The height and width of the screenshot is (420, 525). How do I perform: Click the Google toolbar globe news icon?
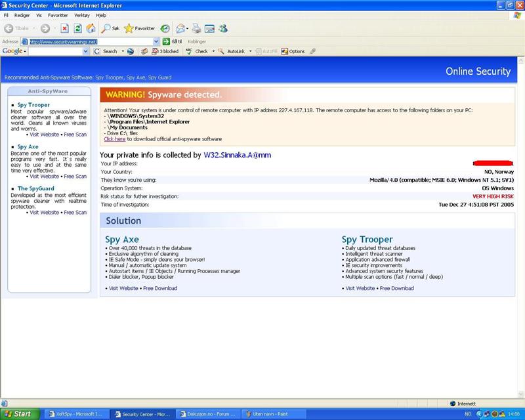click(131, 51)
